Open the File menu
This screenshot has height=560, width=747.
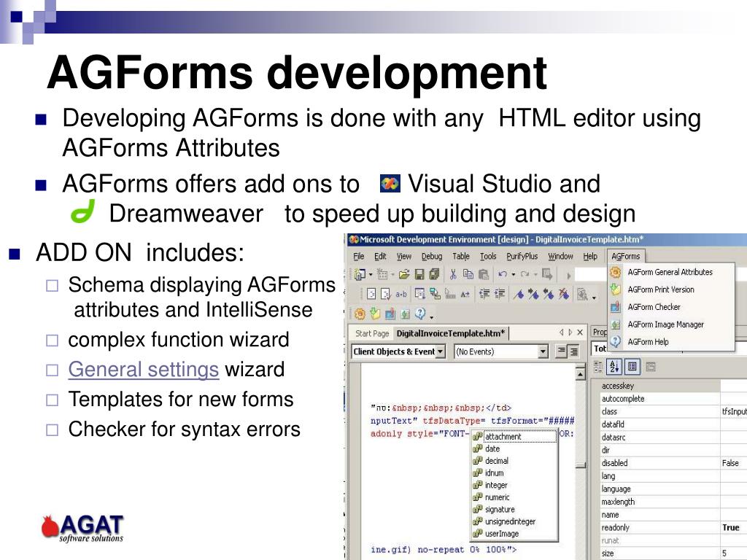[359, 256]
